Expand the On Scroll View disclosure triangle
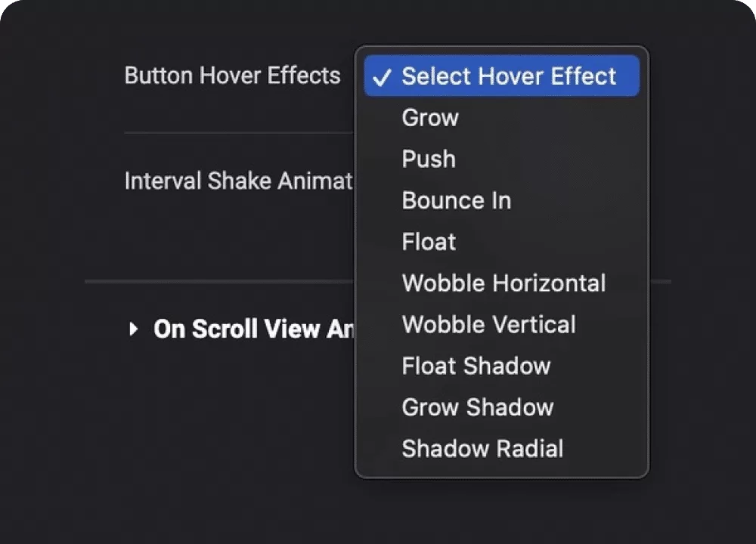The height and width of the screenshot is (544, 756). pyautogui.click(x=134, y=329)
